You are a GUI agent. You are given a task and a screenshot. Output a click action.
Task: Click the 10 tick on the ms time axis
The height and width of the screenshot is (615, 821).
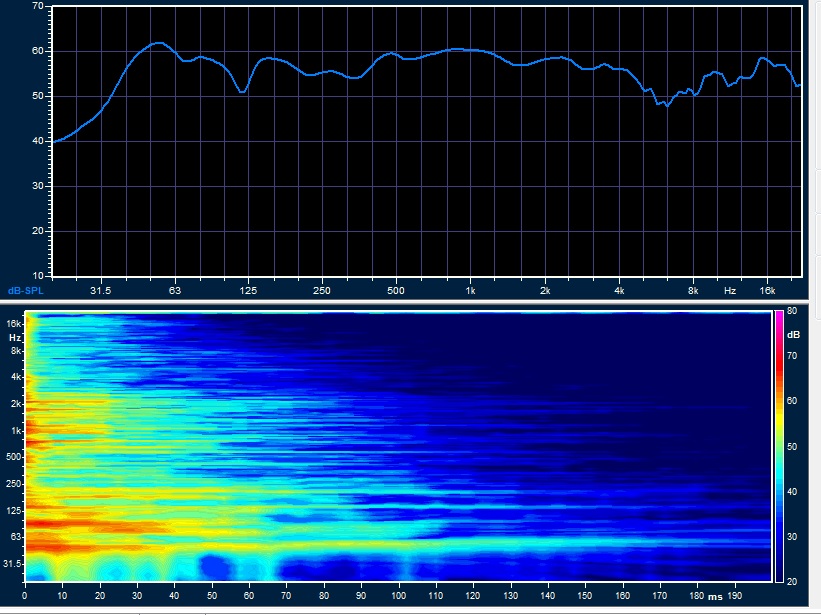62,596
